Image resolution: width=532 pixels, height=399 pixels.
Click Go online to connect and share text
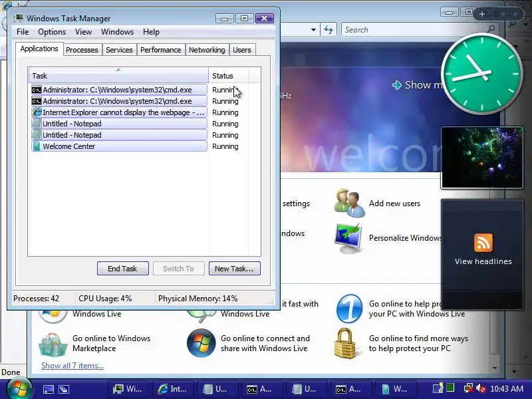pyautogui.click(x=265, y=343)
